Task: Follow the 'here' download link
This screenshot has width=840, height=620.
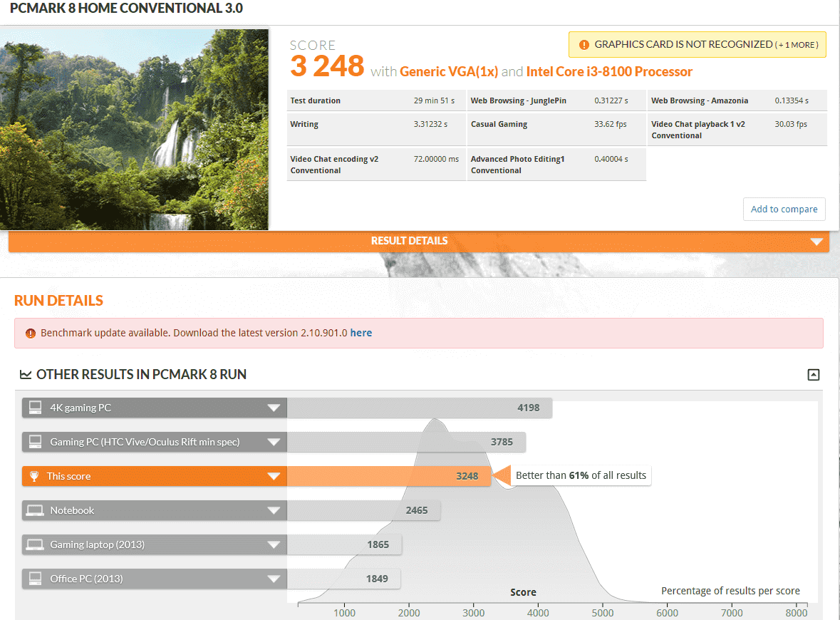Action: coord(361,333)
